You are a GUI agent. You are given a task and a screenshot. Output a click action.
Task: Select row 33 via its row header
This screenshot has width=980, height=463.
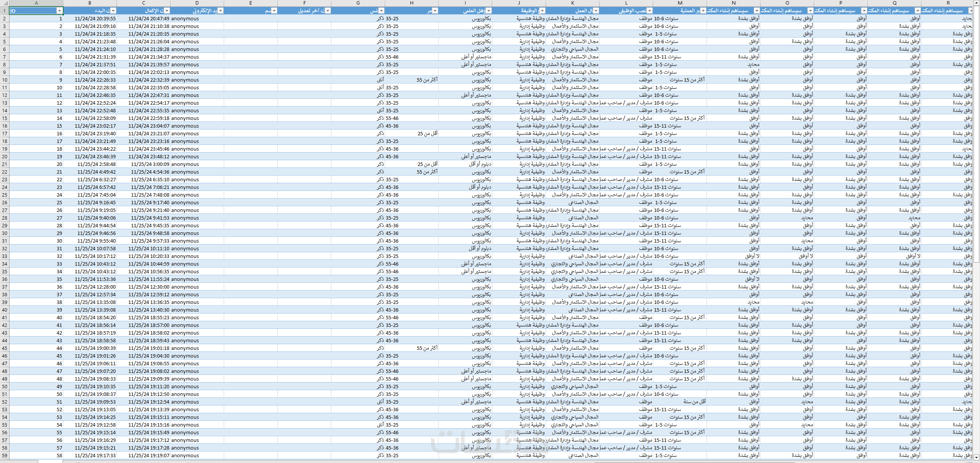pyautogui.click(x=4, y=256)
